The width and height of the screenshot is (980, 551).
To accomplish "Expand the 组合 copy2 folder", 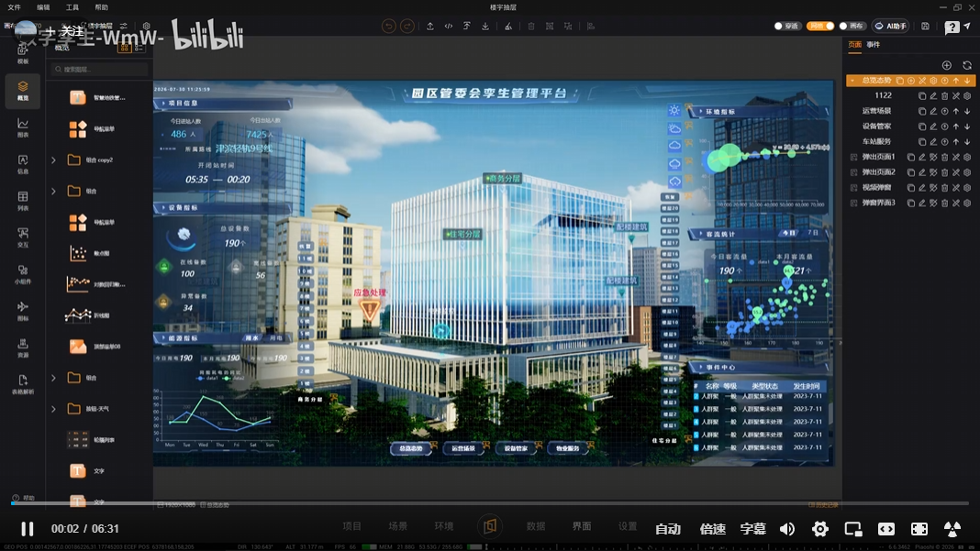I will 53,160.
